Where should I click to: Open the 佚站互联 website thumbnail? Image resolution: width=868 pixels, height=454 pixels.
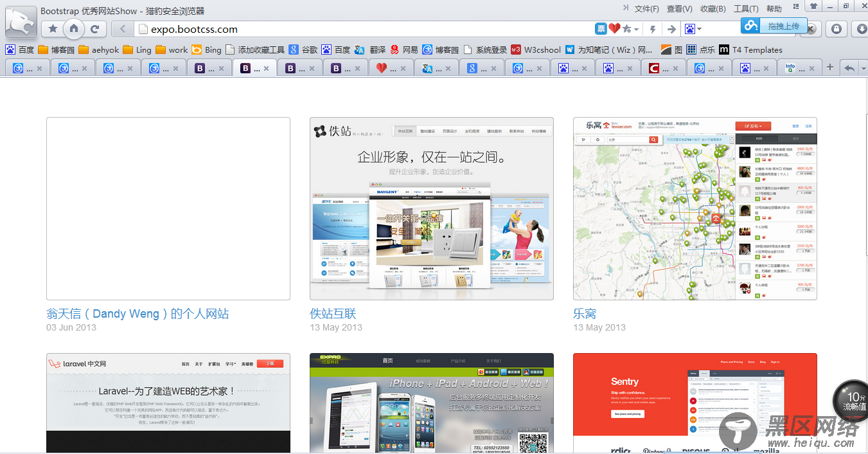[432, 208]
